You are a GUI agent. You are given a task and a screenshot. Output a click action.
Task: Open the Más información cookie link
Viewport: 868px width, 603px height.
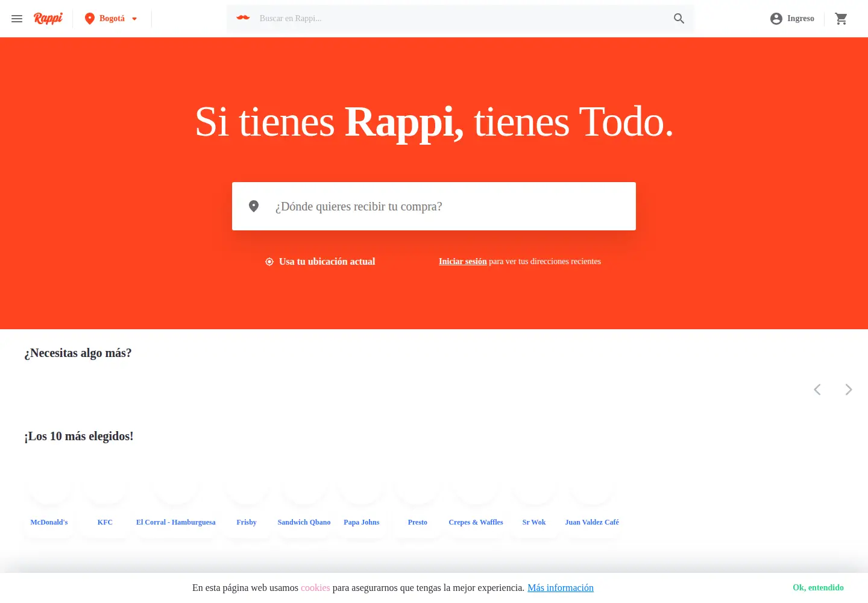(561, 588)
